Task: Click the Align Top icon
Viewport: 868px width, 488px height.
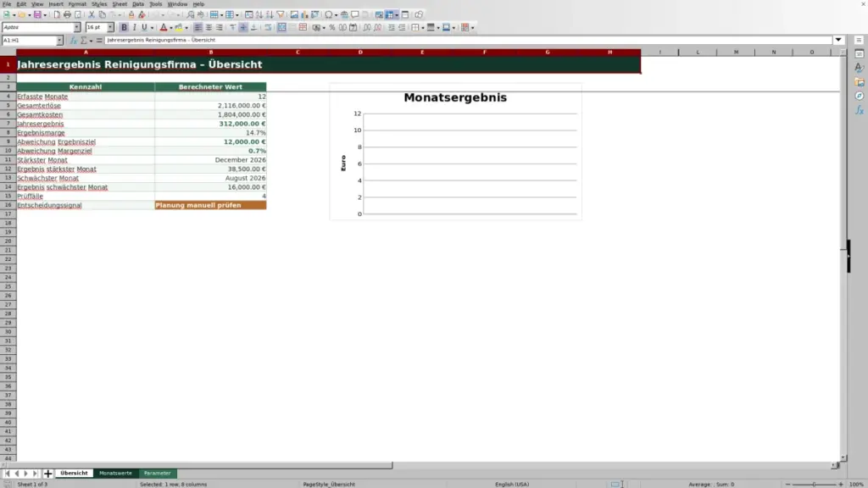Action: pyautogui.click(x=232, y=27)
